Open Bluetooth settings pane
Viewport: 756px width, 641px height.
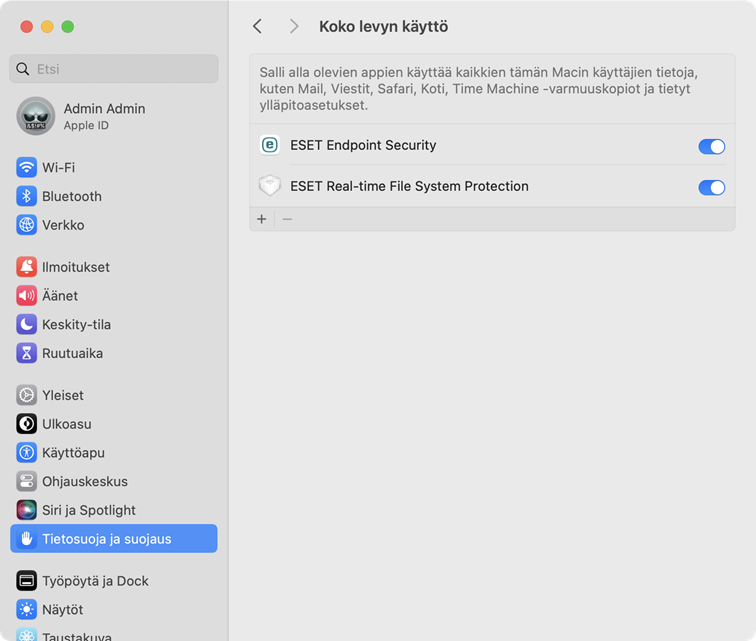(72, 196)
